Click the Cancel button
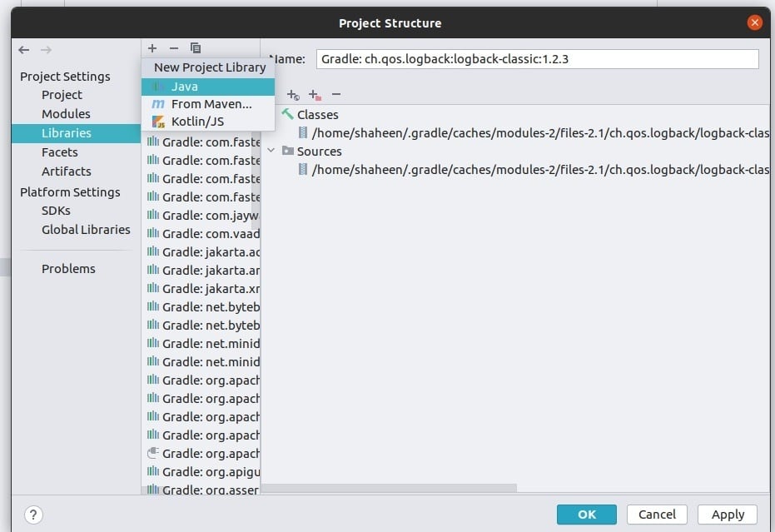Viewport: 775px width, 532px height. [657, 515]
